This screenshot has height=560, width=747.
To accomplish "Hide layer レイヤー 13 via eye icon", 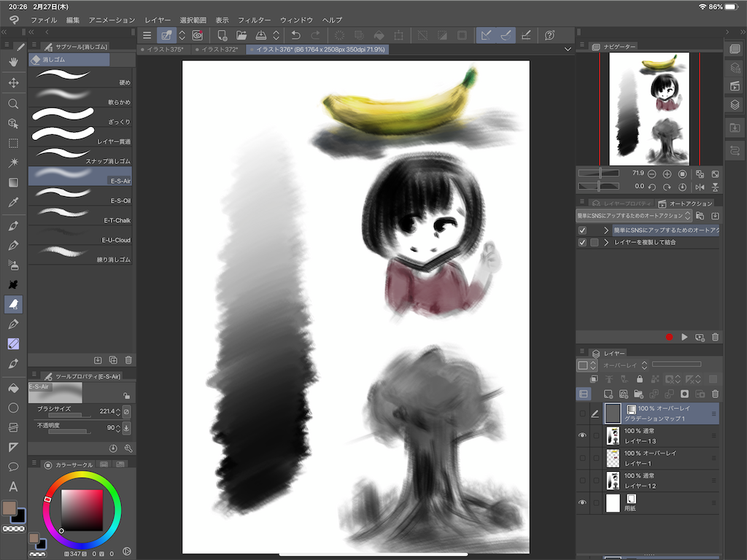I will click(582, 435).
